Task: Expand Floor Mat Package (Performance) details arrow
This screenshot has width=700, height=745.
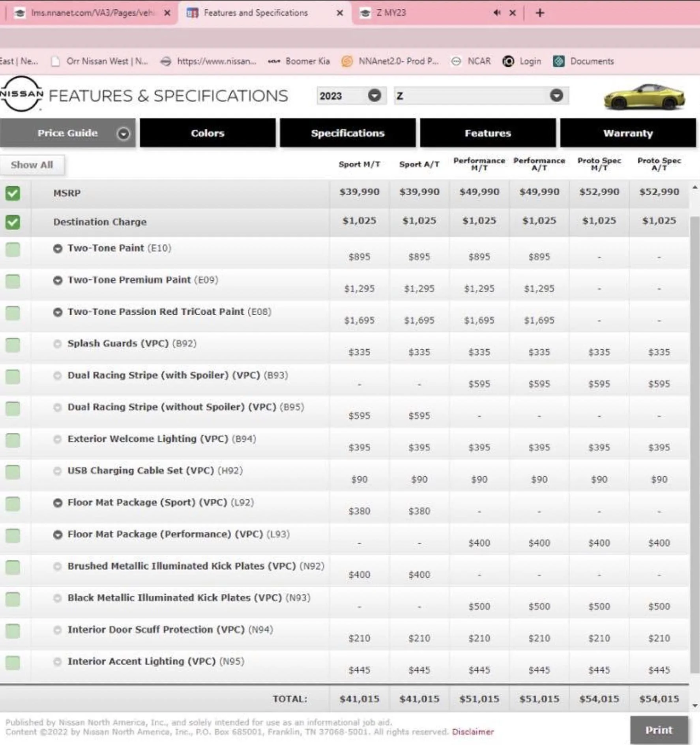Action: 58,535
